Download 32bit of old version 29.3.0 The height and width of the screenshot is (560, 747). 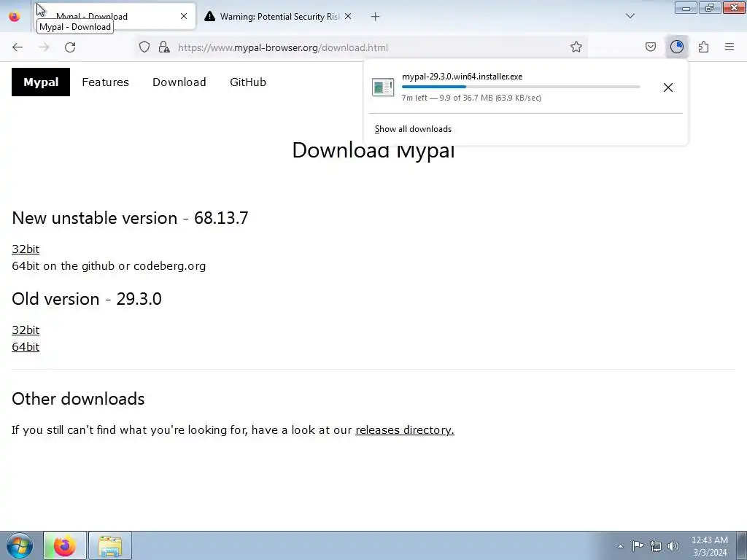pyautogui.click(x=26, y=330)
